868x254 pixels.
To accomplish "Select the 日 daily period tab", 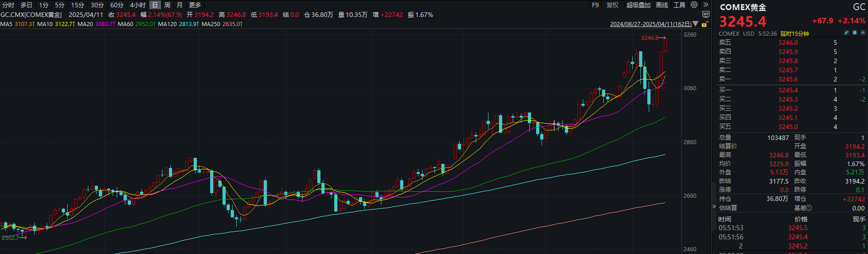I will coord(155,5).
